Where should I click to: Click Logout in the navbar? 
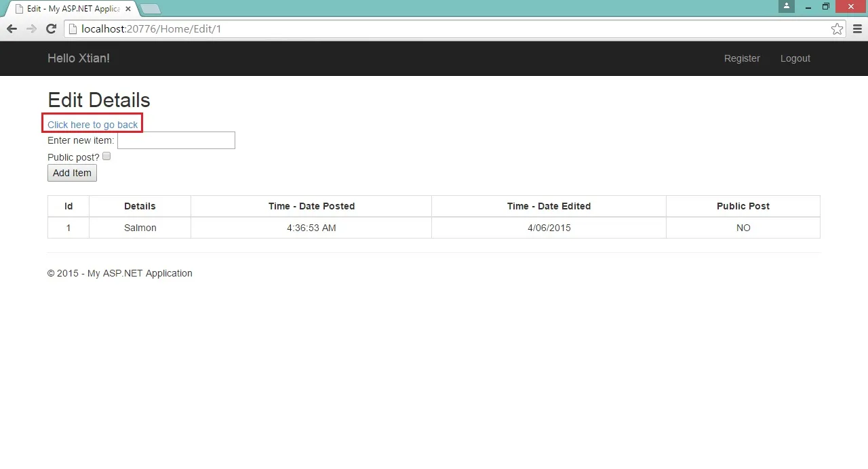(795, 58)
